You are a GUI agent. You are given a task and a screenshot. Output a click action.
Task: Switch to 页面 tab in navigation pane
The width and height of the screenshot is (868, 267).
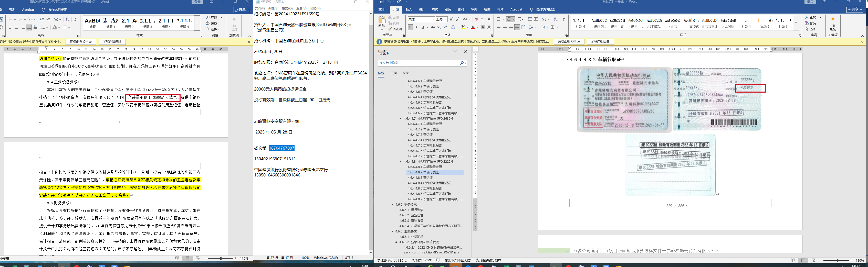[394, 73]
